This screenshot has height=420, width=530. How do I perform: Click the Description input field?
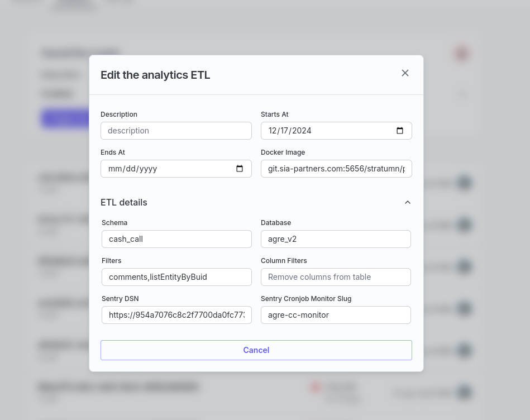click(x=176, y=130)
